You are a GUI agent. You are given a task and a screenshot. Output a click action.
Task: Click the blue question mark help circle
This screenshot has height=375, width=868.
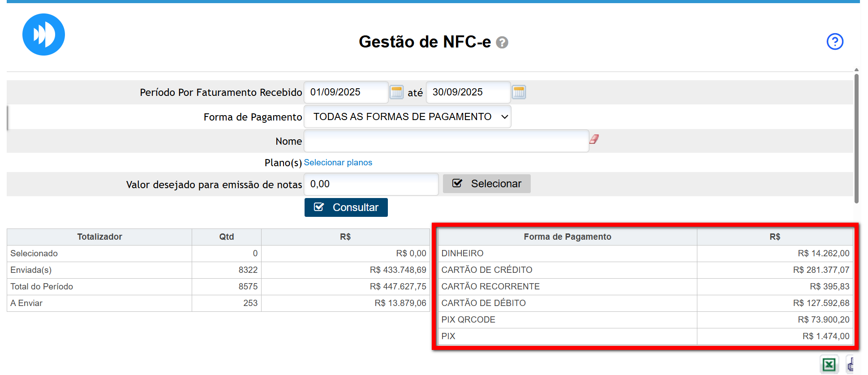click(x=834, y=42)
